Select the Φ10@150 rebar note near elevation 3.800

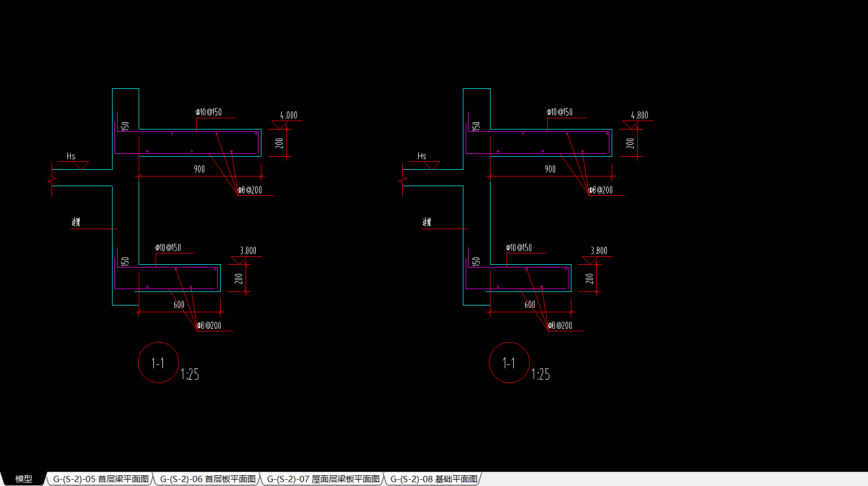point(519,248)
